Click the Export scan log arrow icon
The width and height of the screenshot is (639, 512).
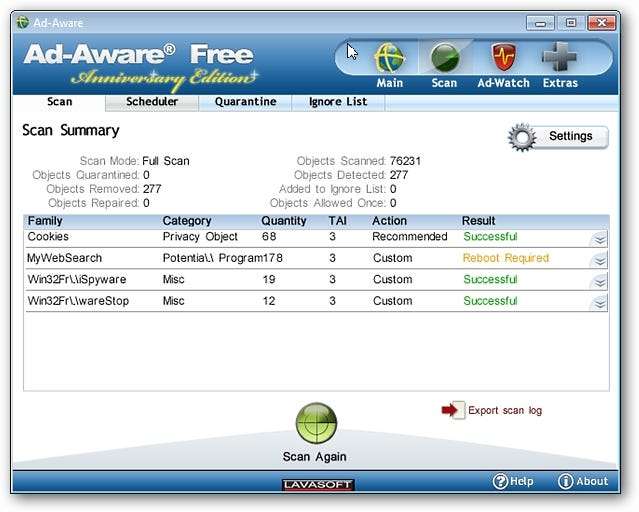[x=453, y=410]
